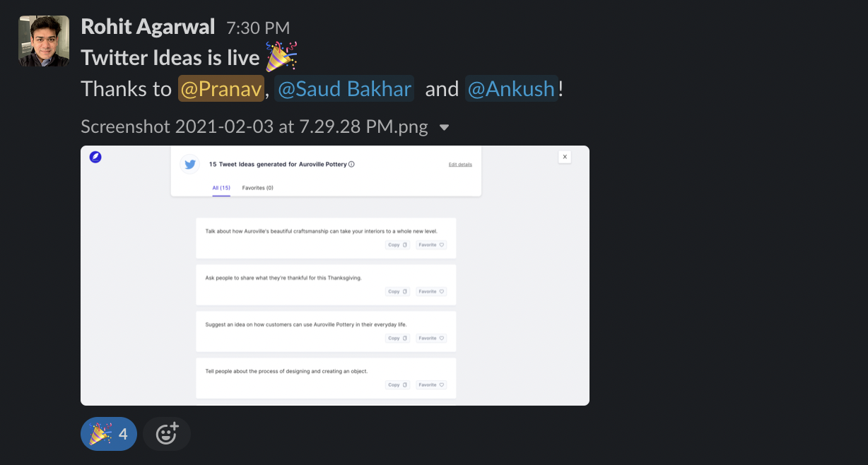Screen dimensions: 868x465
Task: Switch to the Favorites (0) tab
Action: point(257,188)
